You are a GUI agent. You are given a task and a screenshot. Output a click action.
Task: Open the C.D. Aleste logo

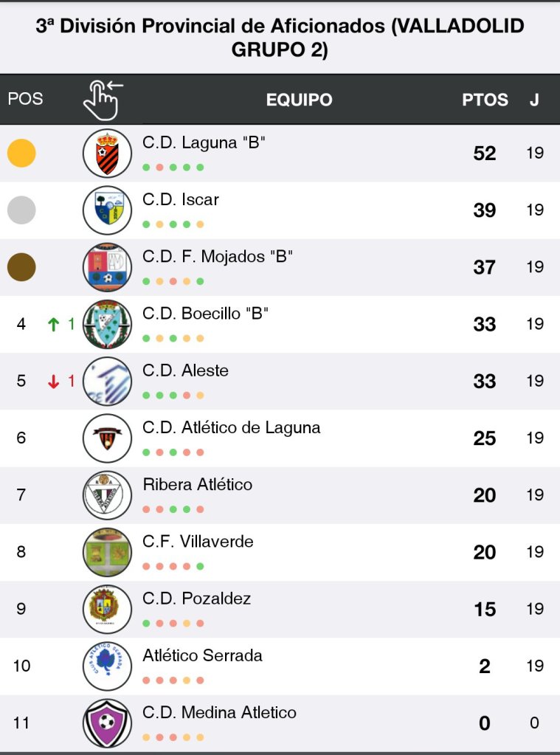107,381
